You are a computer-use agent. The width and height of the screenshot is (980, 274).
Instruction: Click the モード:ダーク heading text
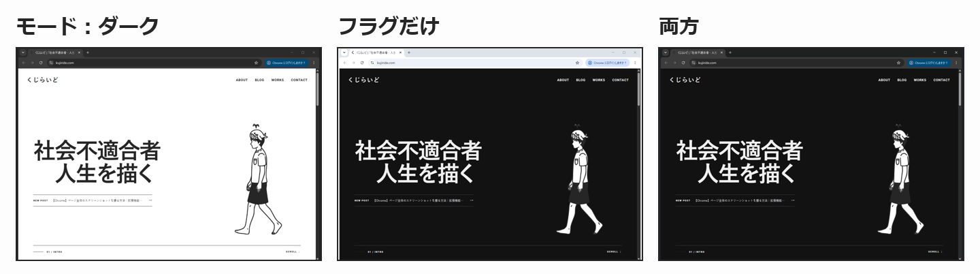pyautogui.click(x=87, y=26)
